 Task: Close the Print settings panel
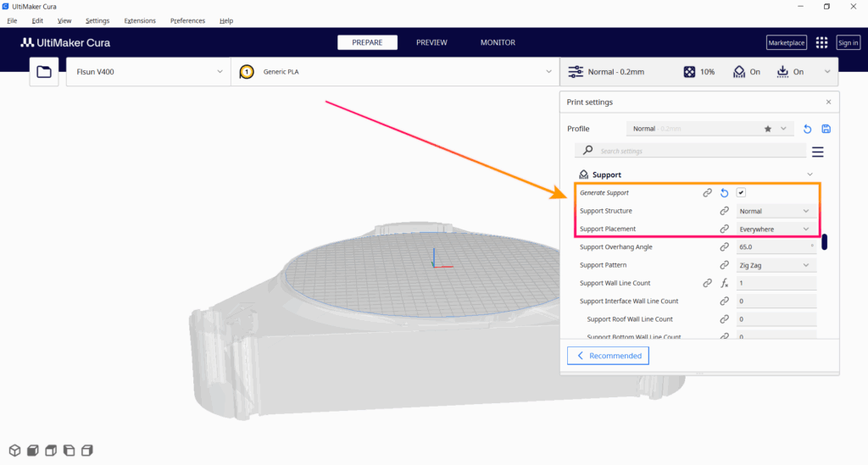(x=829, y=102)
